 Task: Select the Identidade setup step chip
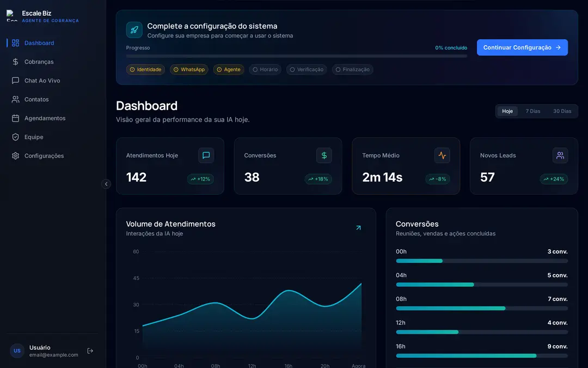click(145, 69)
